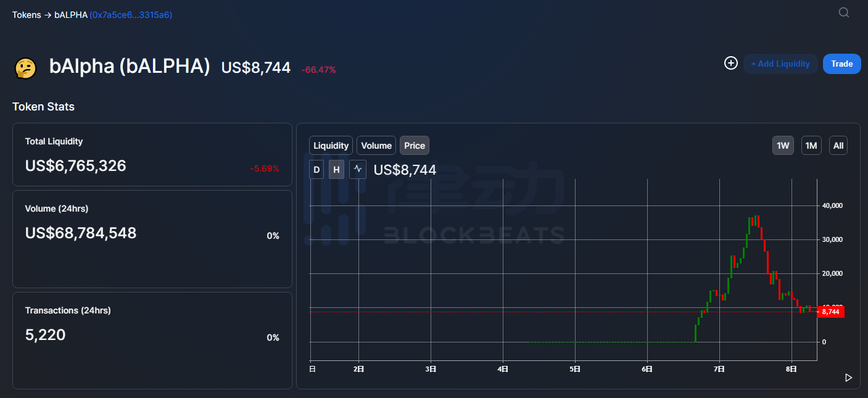Image resolution: width=868 pixels, height=398 pixels.
Task: Select daily candles with D toggle
Action: [x=316, y=170]
